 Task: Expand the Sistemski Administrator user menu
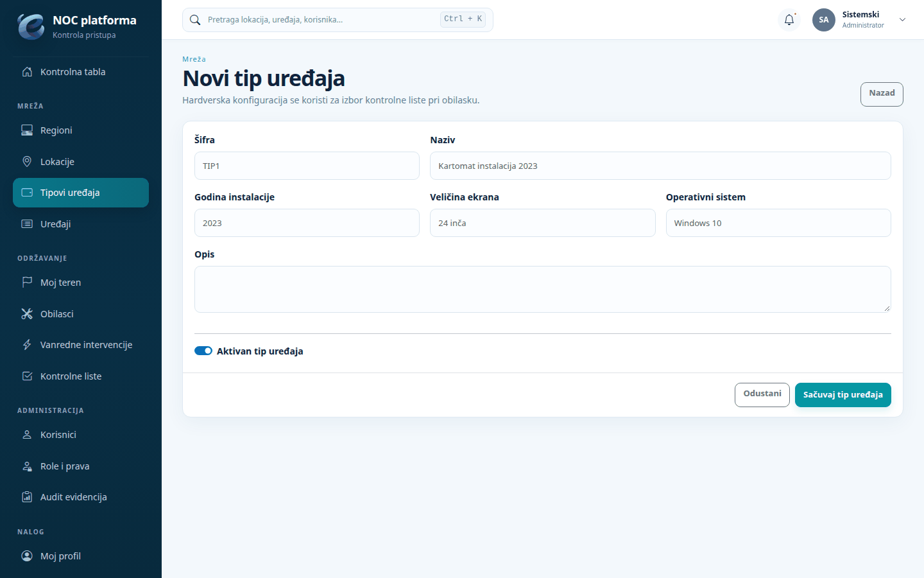click(902, 20)
